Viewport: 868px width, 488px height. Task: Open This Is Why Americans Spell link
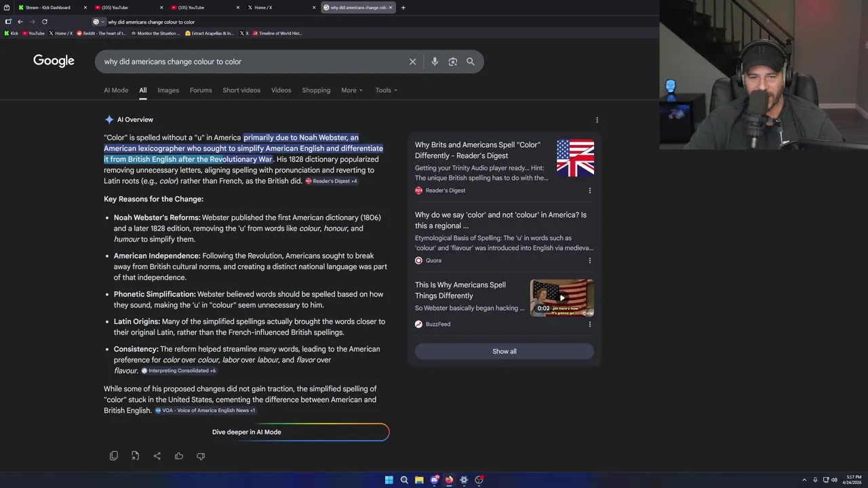click(460, 290)
